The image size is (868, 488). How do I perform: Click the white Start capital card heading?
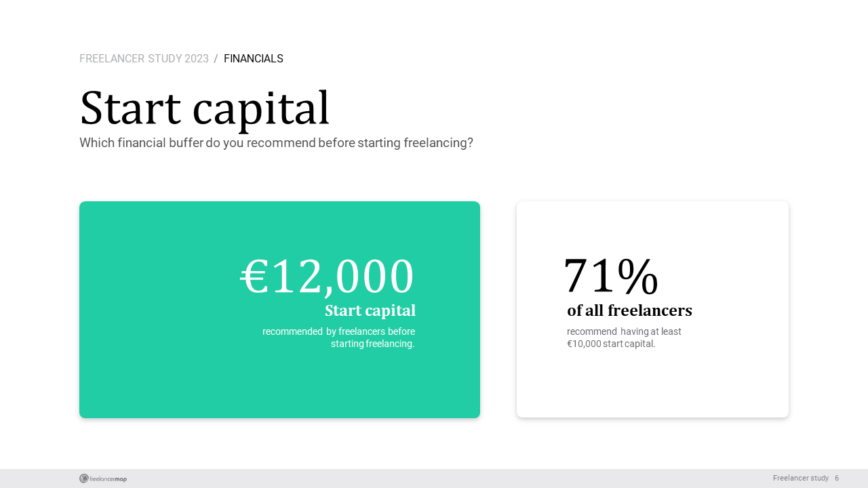point(370,310)
